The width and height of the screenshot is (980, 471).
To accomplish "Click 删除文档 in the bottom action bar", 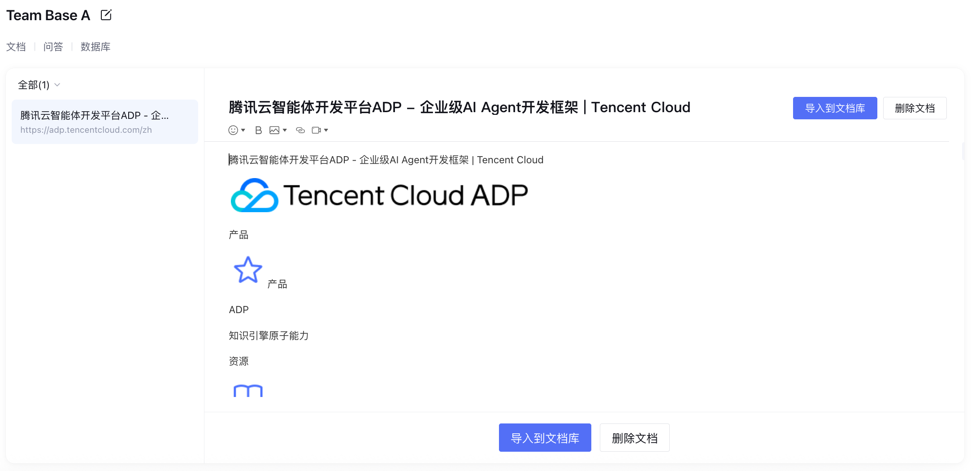I will coord(634,438).
